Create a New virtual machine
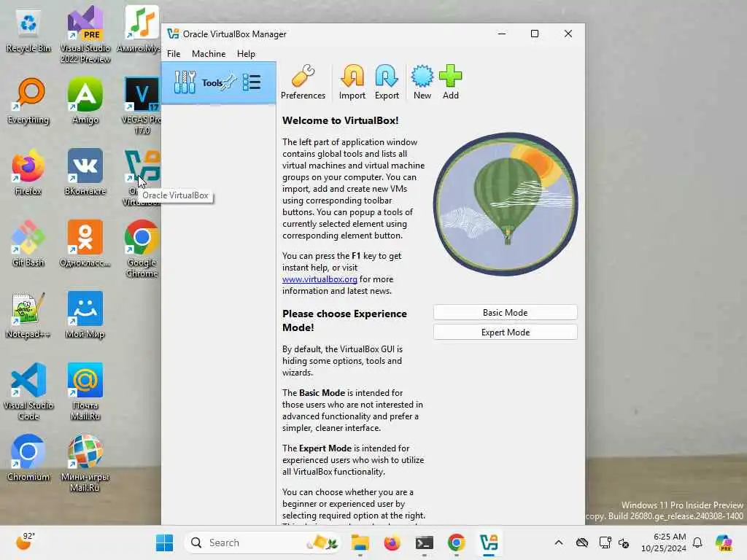747x560 pixels. 422,82
